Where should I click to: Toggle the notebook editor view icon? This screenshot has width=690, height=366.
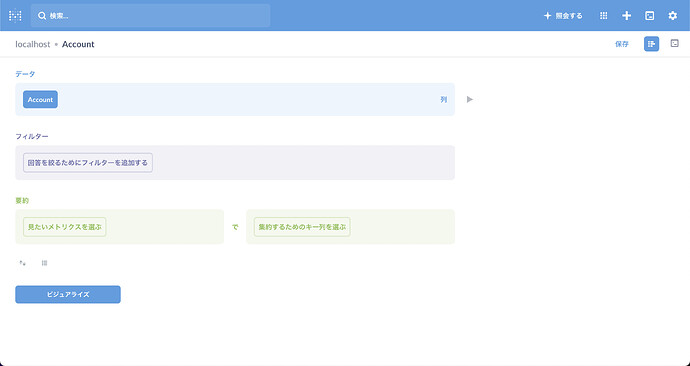click(x=651, y=44)
